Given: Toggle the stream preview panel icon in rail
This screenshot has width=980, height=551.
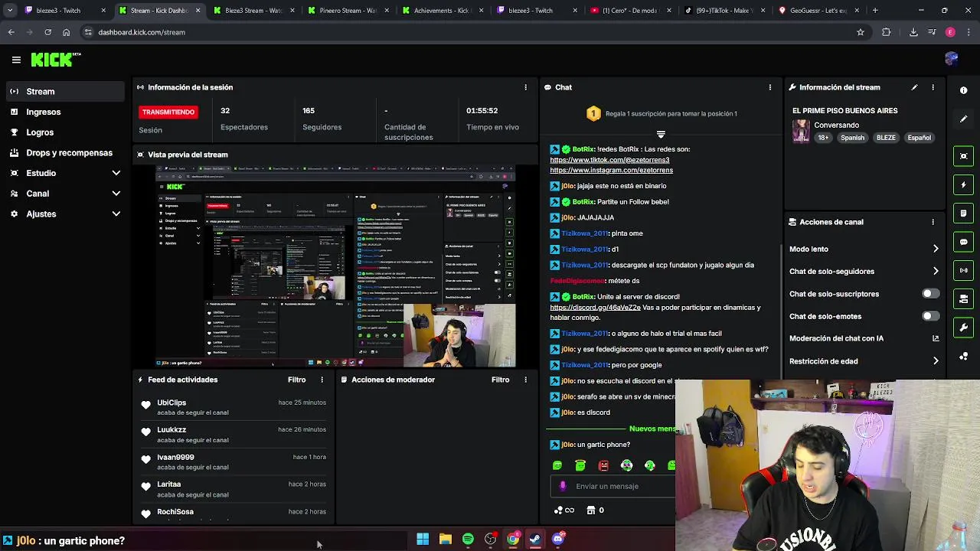Looking at the screenshot, I should tap(964, 156).
